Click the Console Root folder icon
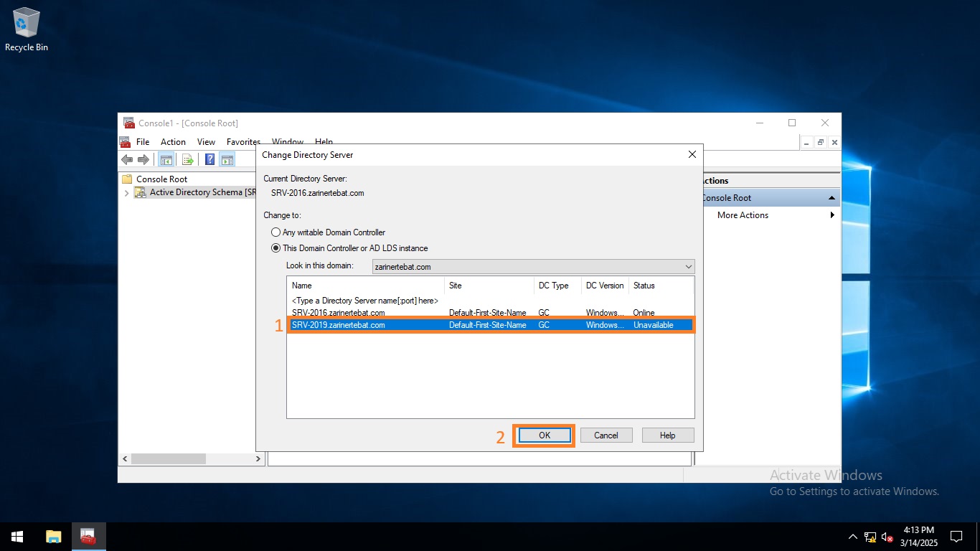The height and width of the screenshot is (551, 980). pos(128,179)
